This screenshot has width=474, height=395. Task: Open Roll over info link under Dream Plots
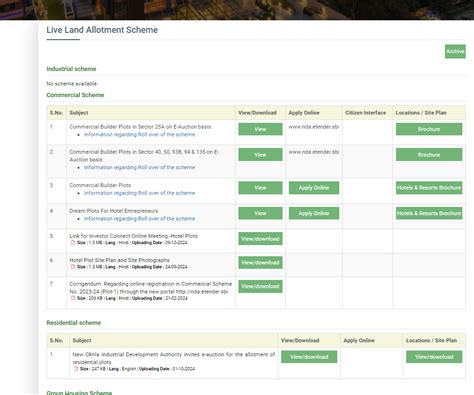coord(139,219)
